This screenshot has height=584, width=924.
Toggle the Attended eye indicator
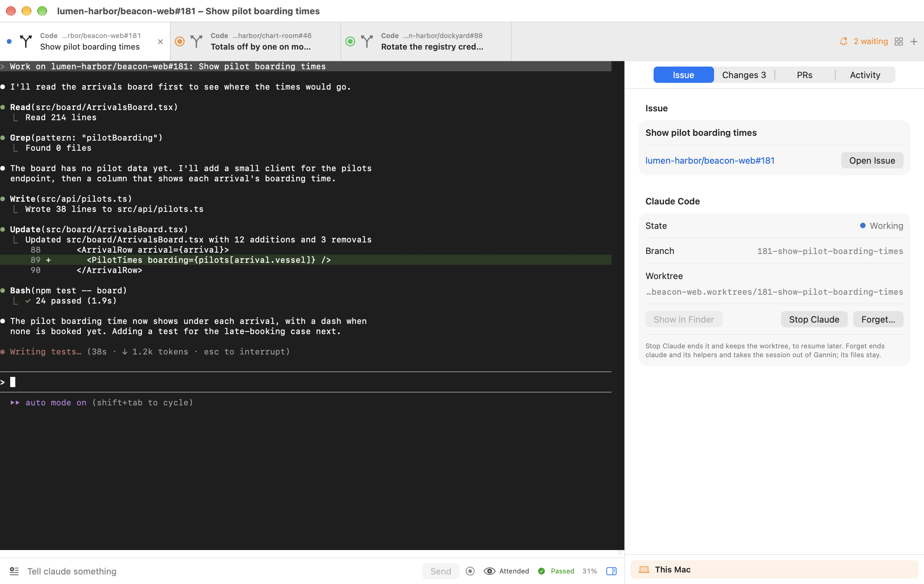[x=506, y=571]
